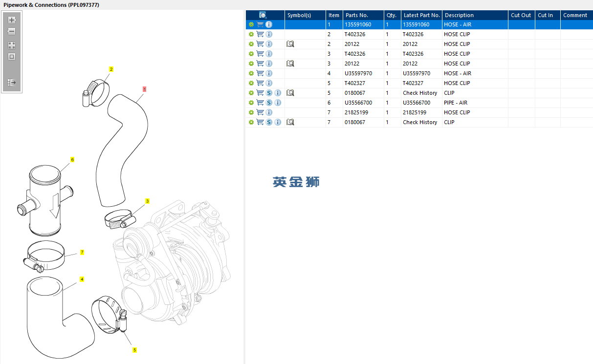
Task: Select callout 3 on the diagram
Action: 147,201
